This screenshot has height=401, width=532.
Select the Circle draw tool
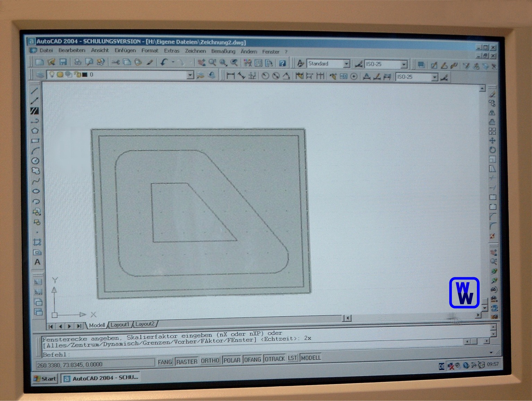click(36, 161)
